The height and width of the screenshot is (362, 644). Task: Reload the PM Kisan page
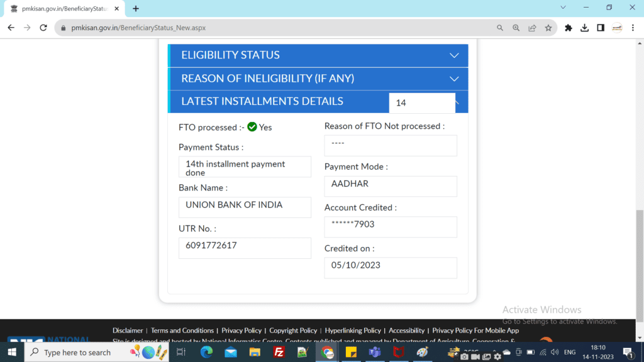click(x=43, y=28)
